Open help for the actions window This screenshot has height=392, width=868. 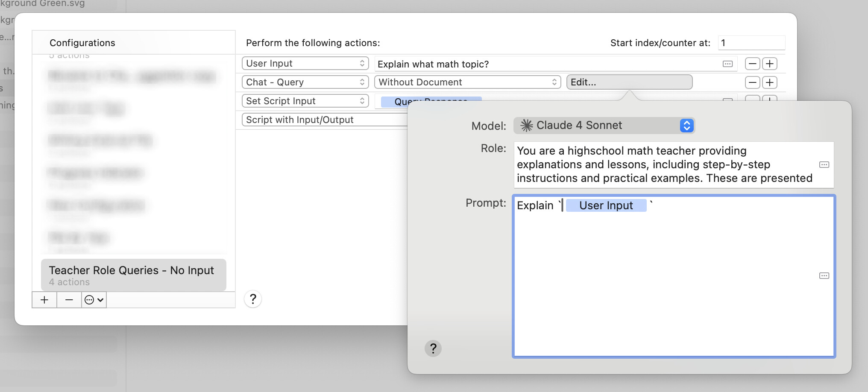253,299
